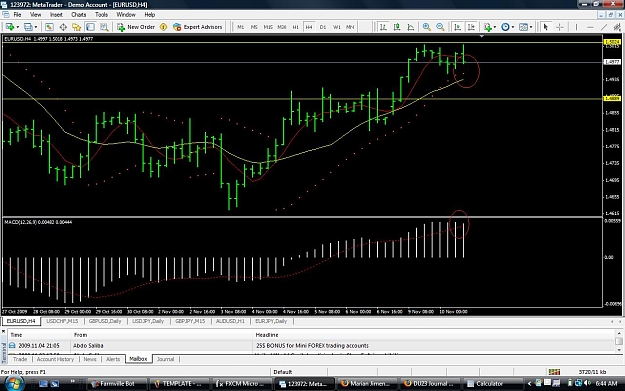625x391 pixels.
Task: Expand the New Chart dropdown arrow
Action: point(17,27)
